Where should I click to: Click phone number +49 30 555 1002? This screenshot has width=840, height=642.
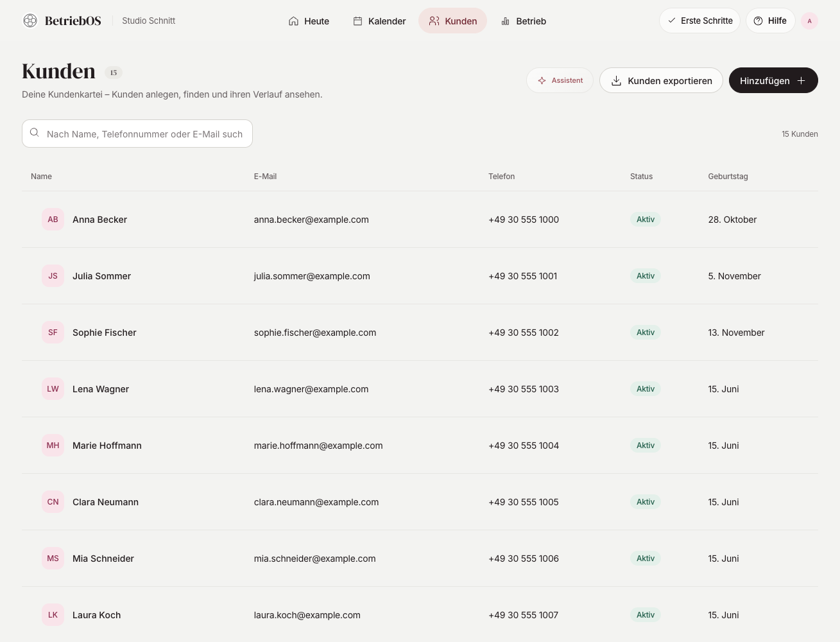(524, 333)
